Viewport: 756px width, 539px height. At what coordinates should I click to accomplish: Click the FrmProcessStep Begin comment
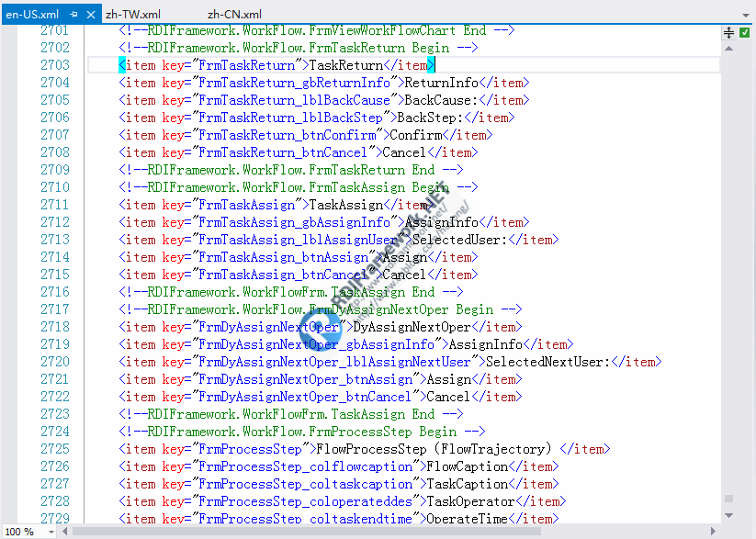pyautogui.click(x=302, y=432)
